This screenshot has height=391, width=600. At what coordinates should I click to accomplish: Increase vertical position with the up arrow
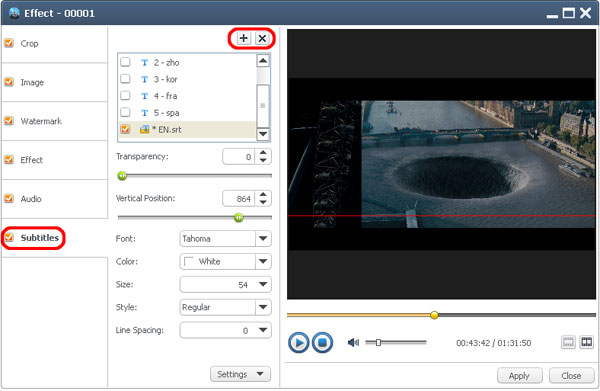263,194
